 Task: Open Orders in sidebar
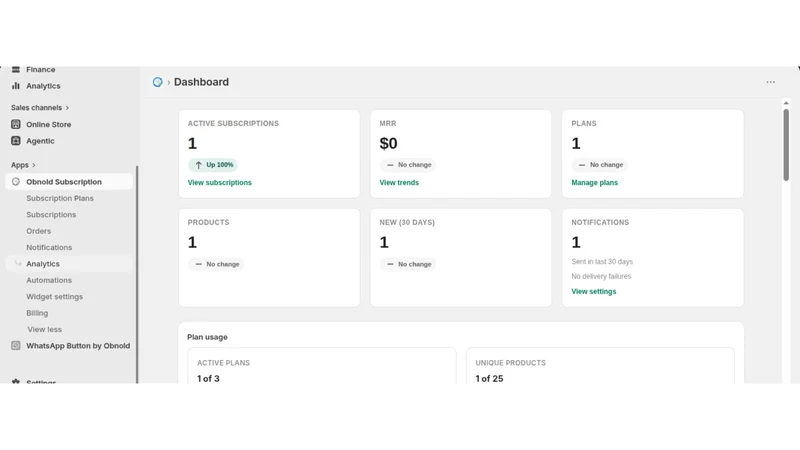39,231
